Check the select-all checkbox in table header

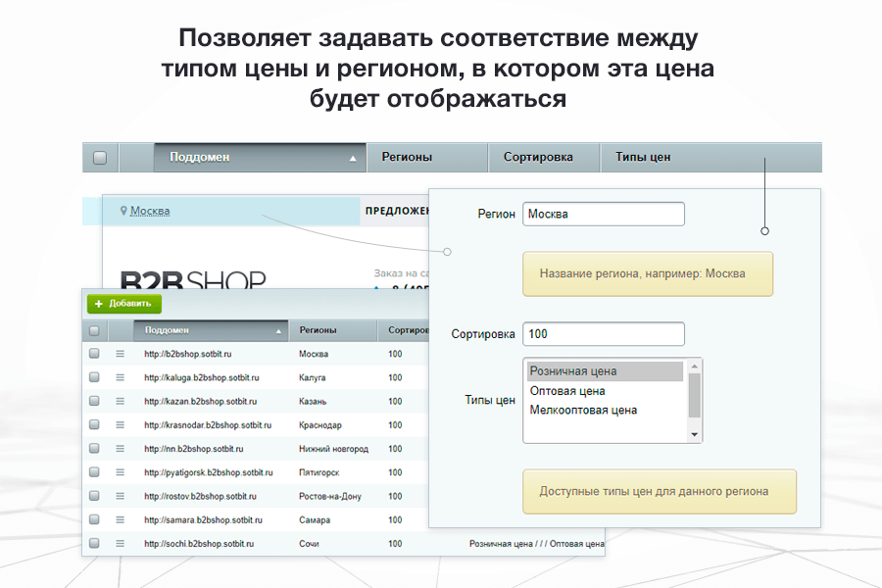point(94,329)
